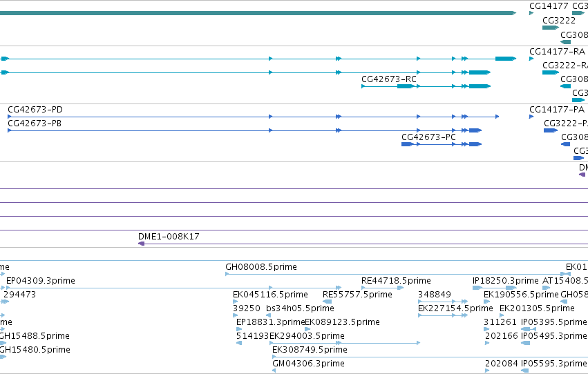Click the RE55757.5prime EST glyph block
Image resolution: width=588 pixels, height=374 pixels.
coord(327,302)
